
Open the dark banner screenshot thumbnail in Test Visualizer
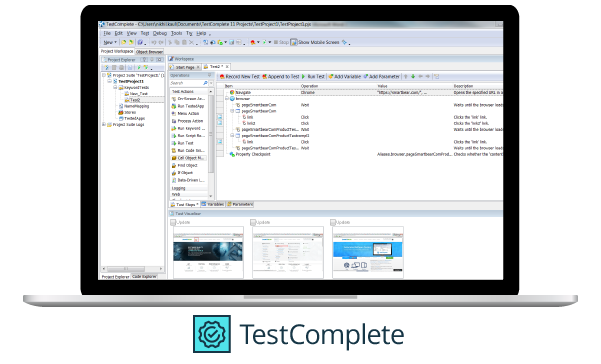[208, 253]
